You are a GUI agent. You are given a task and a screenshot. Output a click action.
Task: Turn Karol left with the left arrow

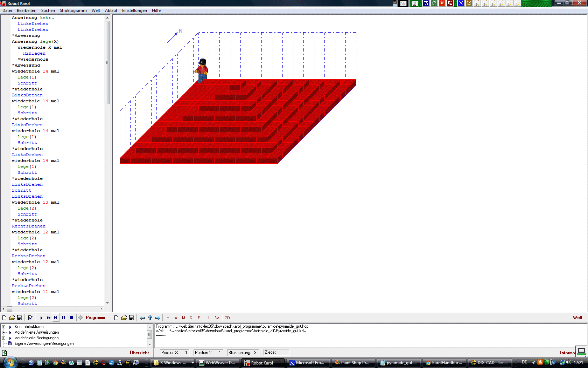pos(142,318)
